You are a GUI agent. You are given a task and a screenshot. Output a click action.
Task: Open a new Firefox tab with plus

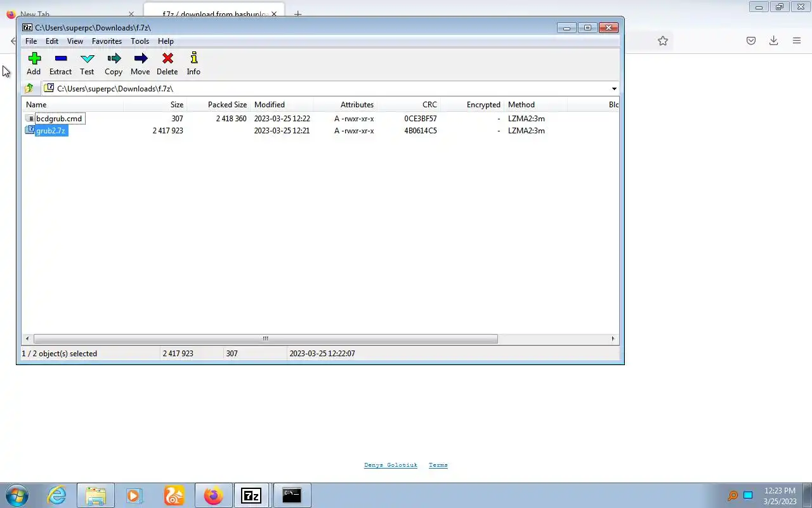(298, 14)
